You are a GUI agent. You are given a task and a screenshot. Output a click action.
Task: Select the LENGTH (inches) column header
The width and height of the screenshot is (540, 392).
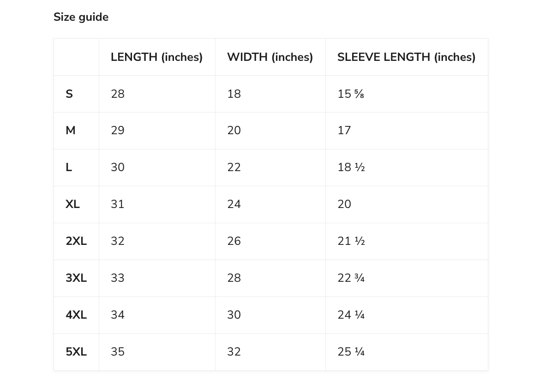[x=157, y=57]
